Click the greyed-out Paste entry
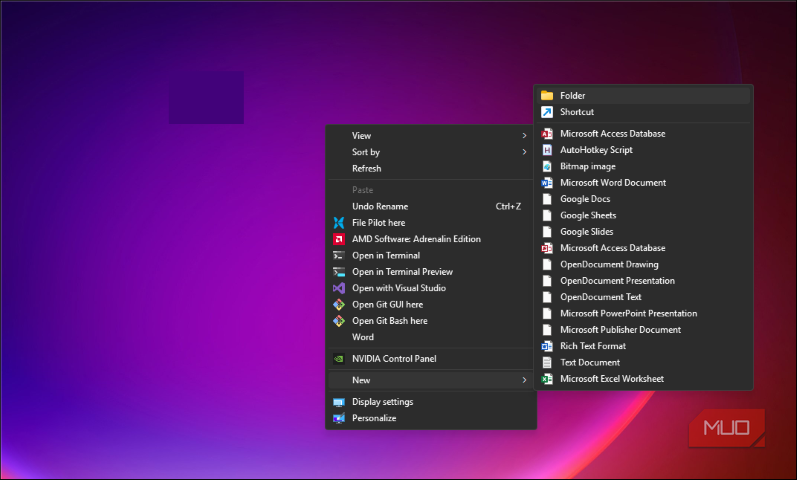The width and height of the screenshot is (797, 480). click(431, 190)
